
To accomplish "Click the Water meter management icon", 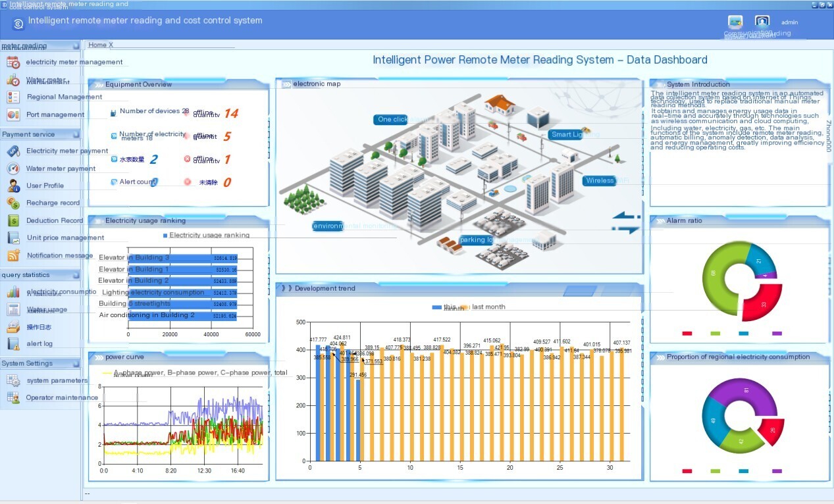I will pyautogui.click(x=13, y=80).
